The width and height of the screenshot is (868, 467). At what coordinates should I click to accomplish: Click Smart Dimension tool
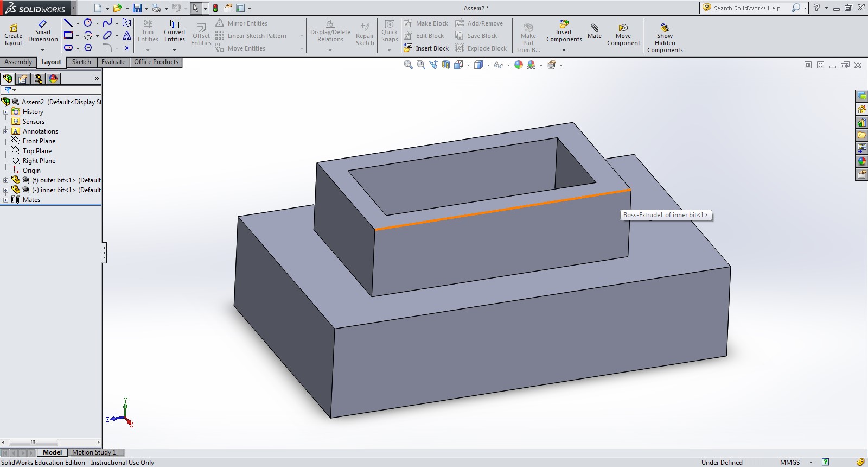click(43, 31)
